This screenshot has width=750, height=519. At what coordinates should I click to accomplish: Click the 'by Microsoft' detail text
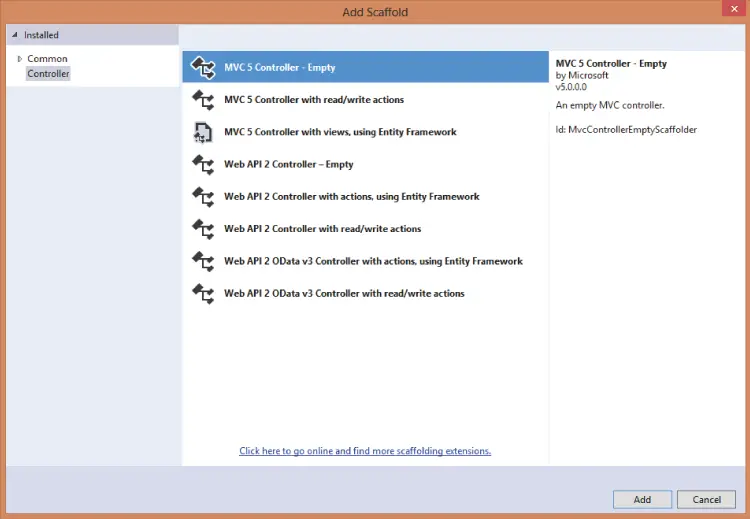click(582, 75)
